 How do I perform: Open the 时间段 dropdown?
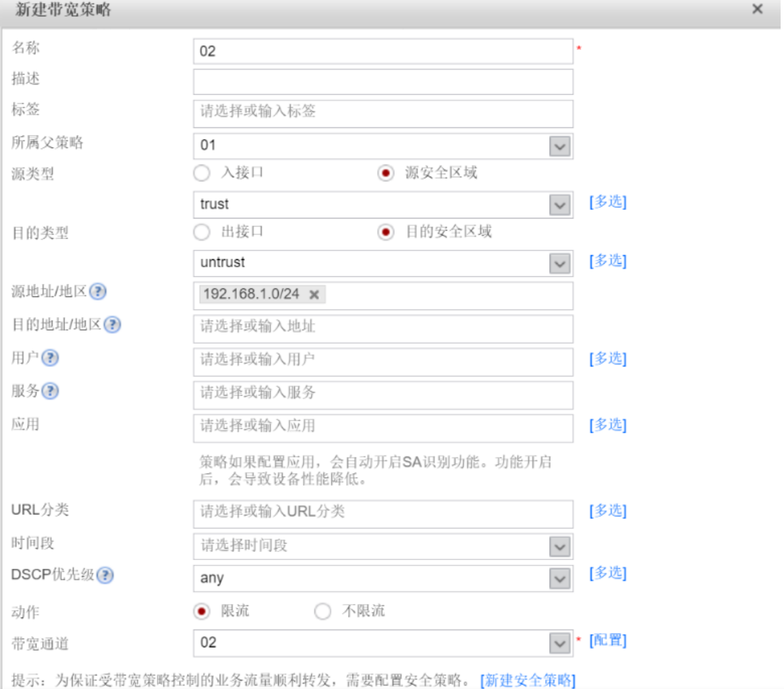(x=559, y=547)
